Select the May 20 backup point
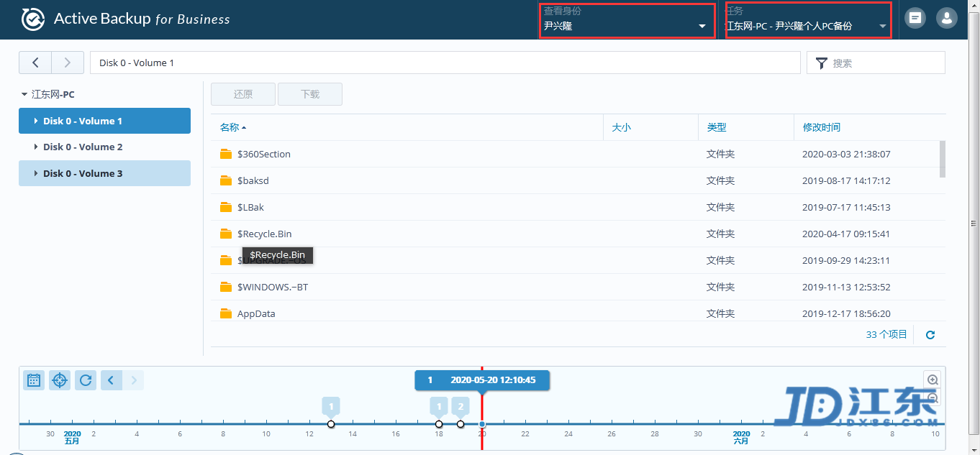980x455 pixels. (x=482, y=424)
